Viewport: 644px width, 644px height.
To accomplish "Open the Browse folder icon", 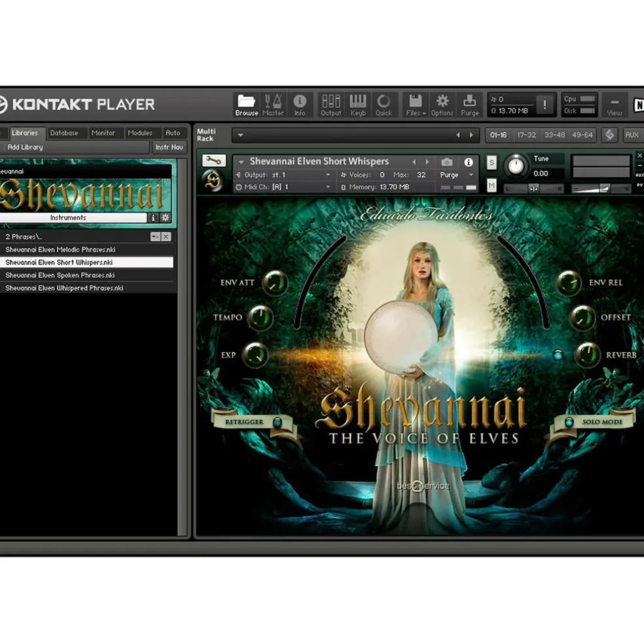I will click(x=247, y=105).
